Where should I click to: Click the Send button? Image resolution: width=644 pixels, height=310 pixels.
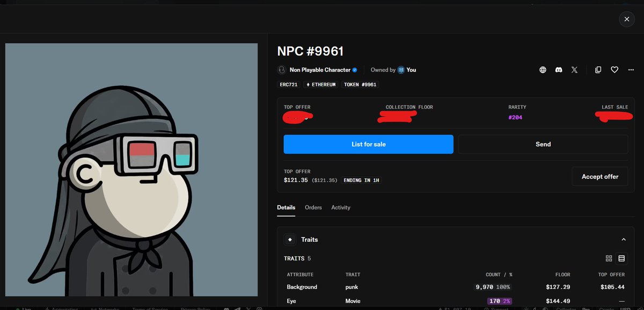click(x=543, y=144)
